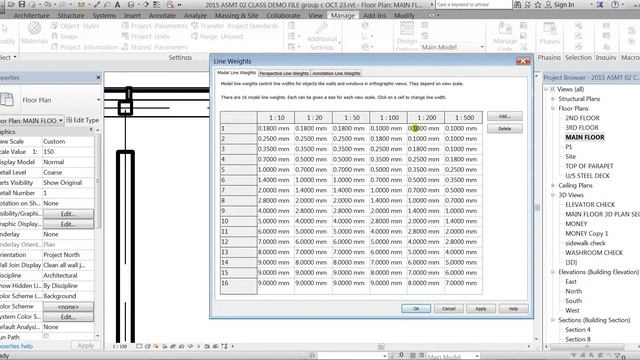Click Transfer Project Standards
640x360 pixels.
(x=235, y=26)
